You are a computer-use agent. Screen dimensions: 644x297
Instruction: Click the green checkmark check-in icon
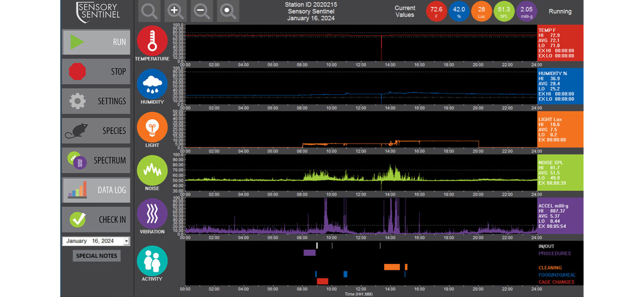coord(78,219)
